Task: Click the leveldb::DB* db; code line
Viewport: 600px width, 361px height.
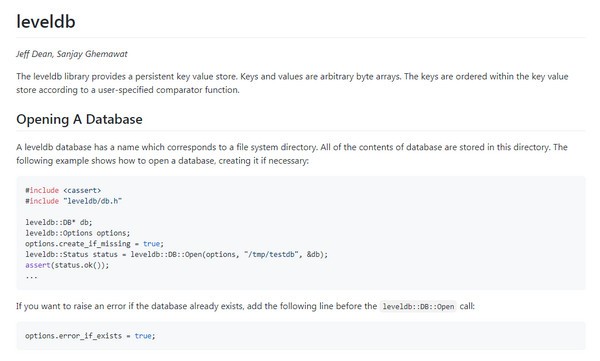Action: [59, 222]
